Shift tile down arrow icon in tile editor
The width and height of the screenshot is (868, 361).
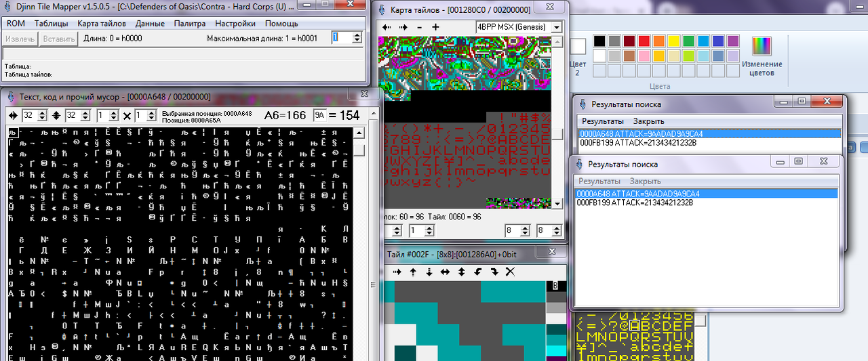click(429, 272)
